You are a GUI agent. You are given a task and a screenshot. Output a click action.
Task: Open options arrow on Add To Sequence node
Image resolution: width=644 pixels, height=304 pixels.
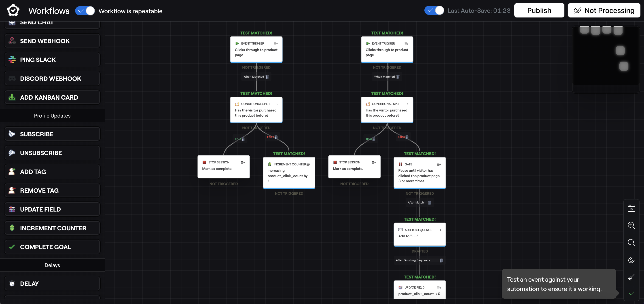[439, 230]
